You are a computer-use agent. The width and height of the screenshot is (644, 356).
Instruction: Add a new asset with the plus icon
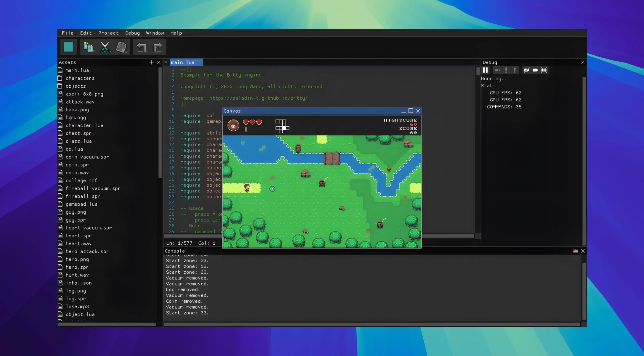(151, 62)
